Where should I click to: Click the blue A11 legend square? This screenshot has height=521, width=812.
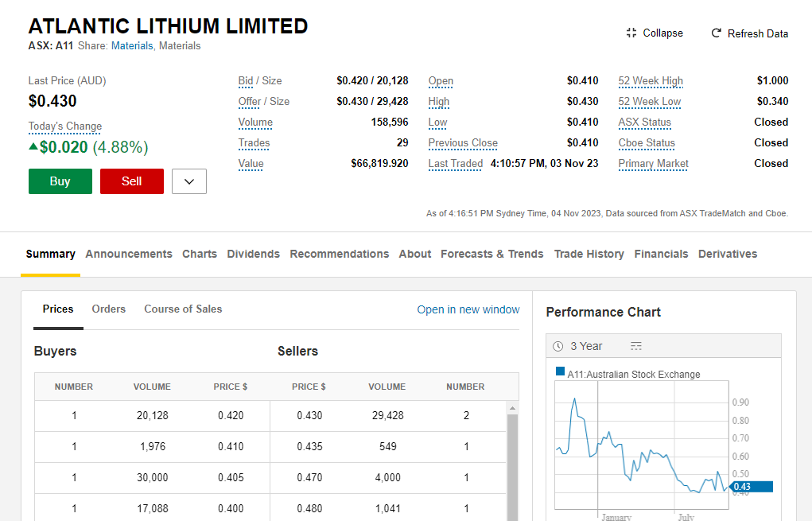tap(560, 371)
